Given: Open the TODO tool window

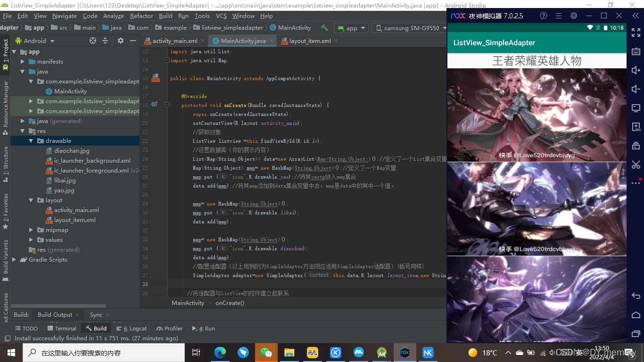Looking at the screenshot, I should (x=26, y=329).
